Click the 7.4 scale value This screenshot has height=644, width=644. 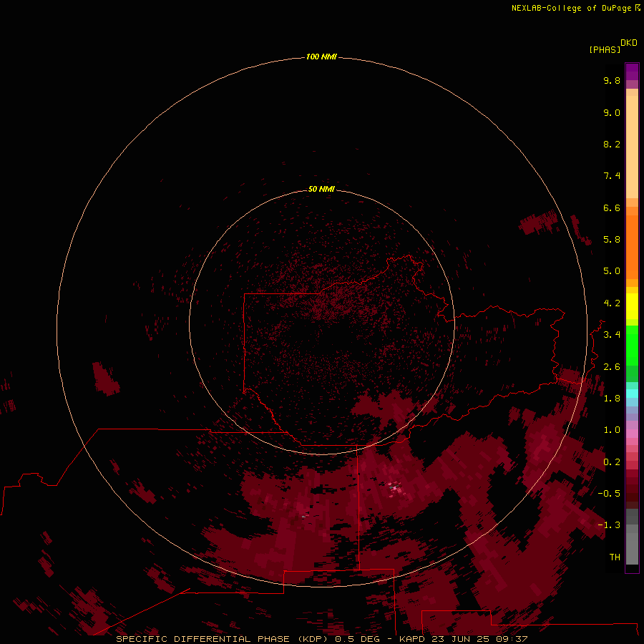point(612,176)
